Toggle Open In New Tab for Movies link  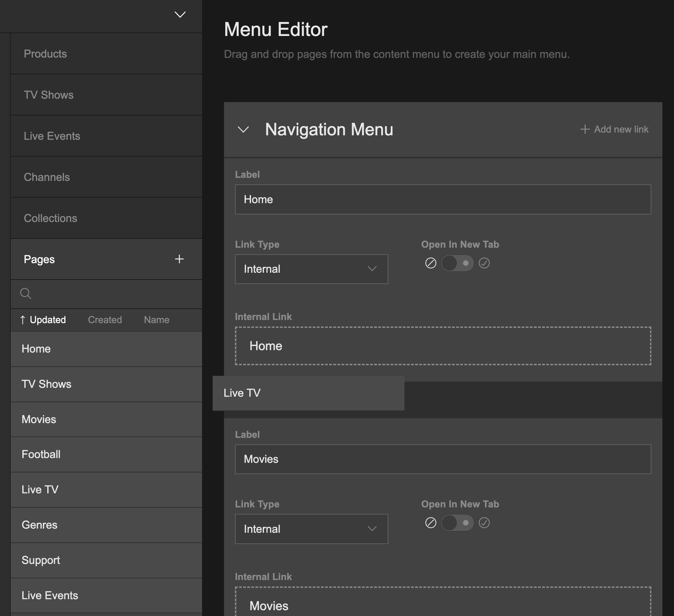pyautogui.click(x=457, y=523)
